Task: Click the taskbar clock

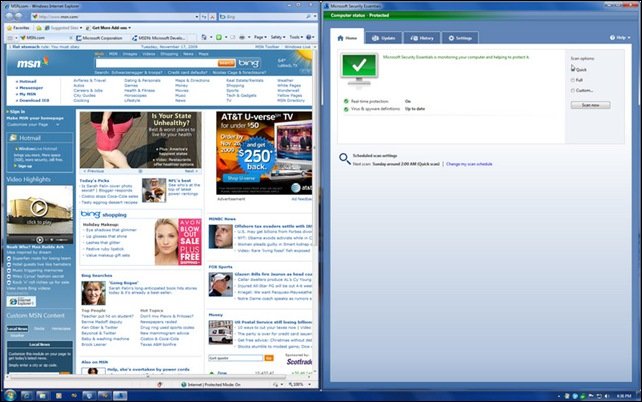Action: tap(624, 396)
